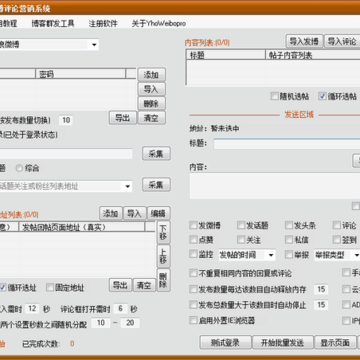Screen dimensions: 360x360
Task: Click the 开始批量发送 button
Action: coord(283,342)
